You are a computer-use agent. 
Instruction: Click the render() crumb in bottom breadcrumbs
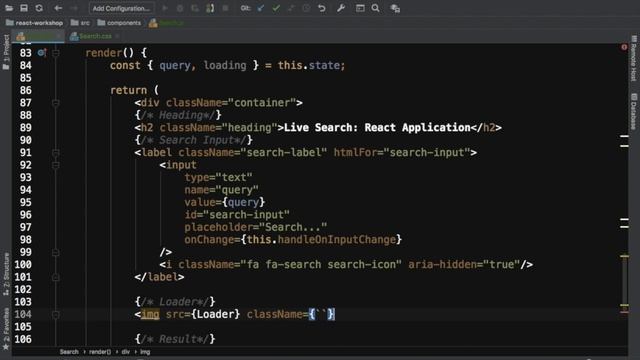[x=100, y=352]
